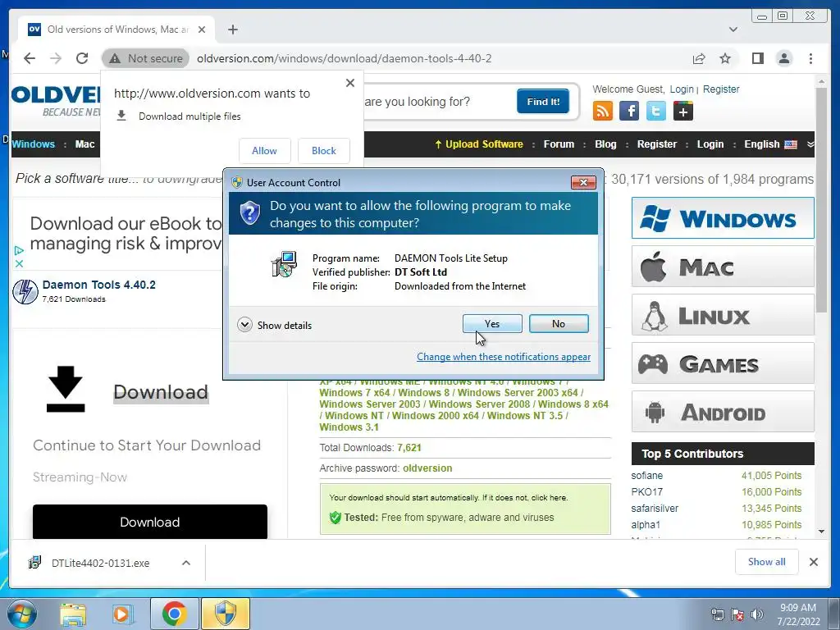
Task: Click No in User Account Control
Action: [559, 323]
